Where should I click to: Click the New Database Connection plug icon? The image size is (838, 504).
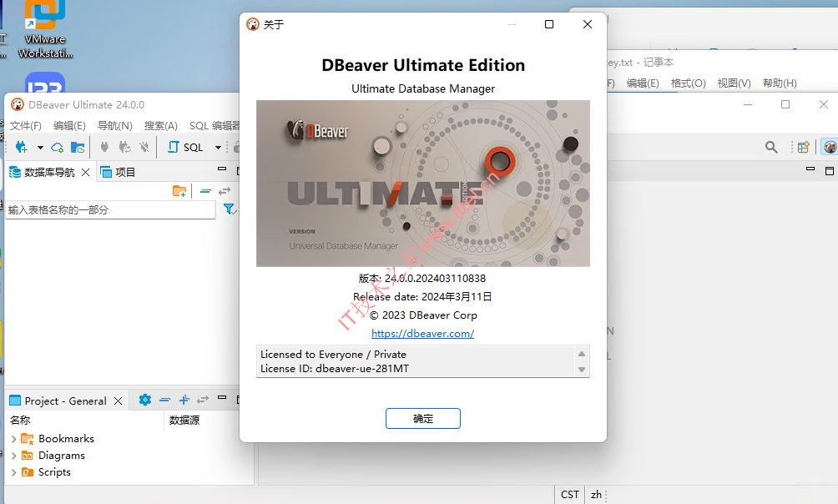tap(22, 147)
